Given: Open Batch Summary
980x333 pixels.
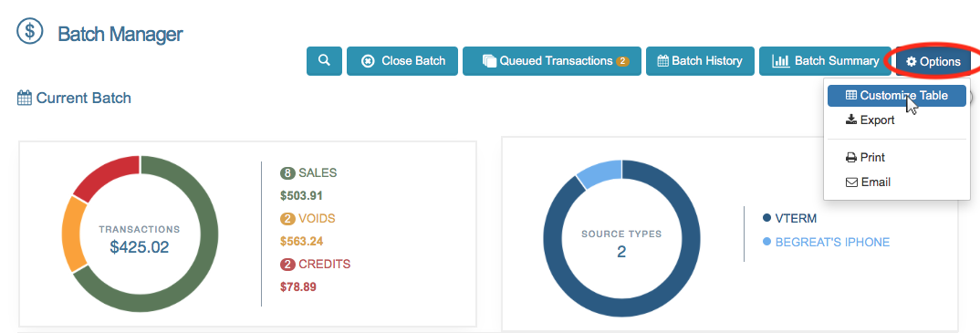Looking at the screenshot, I should (825, 61).
